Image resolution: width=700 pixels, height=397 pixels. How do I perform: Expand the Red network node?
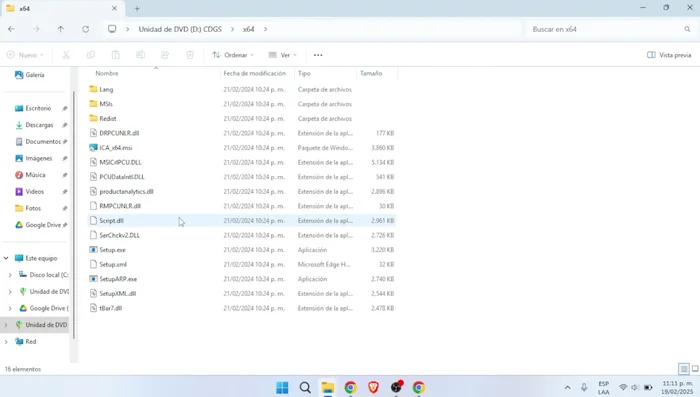coord(6,342)
